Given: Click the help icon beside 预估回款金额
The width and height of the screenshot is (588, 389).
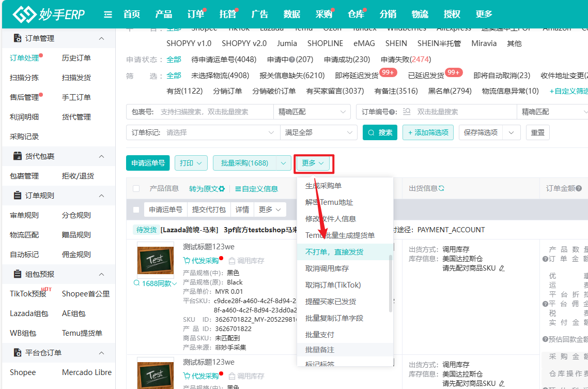Looking at the screenshot, I should [x=545, y=339].
